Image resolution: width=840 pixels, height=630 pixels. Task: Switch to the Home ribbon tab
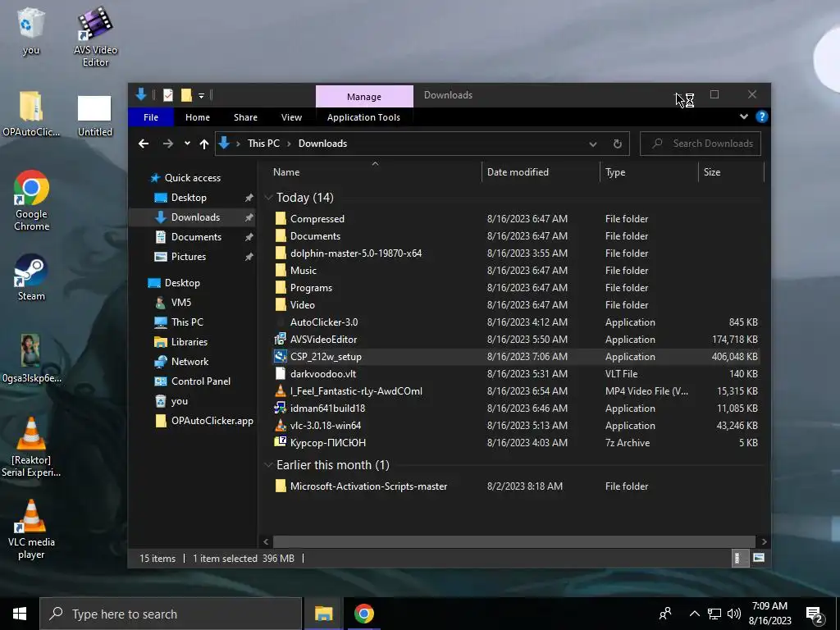pos(198,117)
